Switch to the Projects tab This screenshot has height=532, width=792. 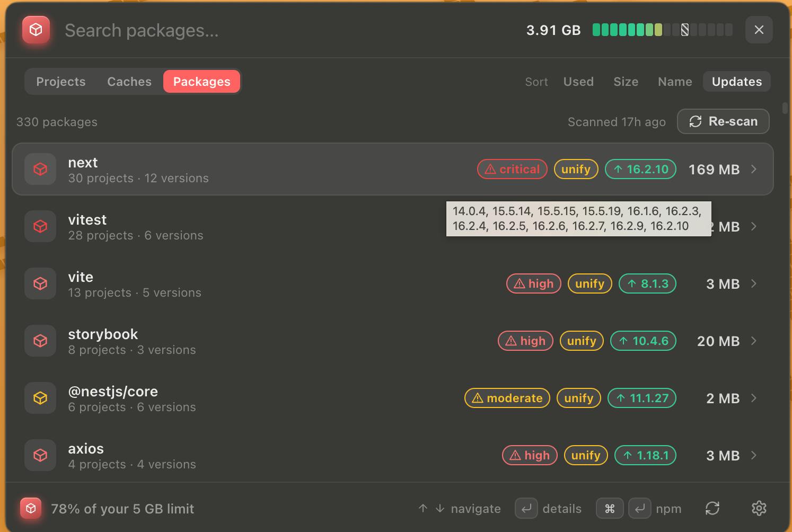tap(61, 82)
